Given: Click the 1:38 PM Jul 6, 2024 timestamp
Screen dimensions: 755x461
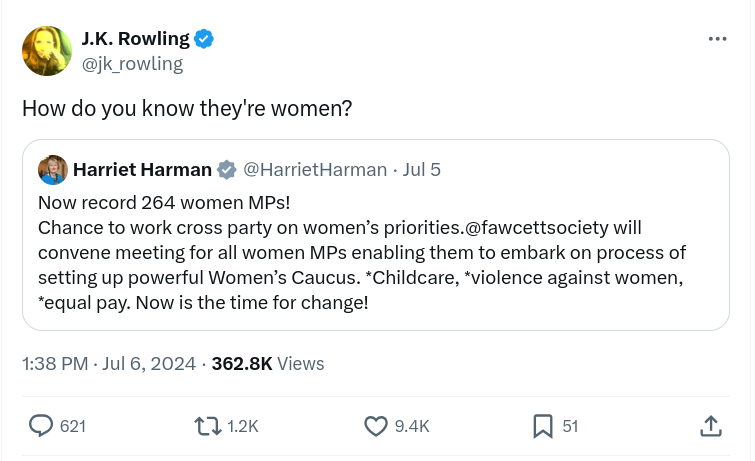Looking at the screenshot, I should click(108, 364).
